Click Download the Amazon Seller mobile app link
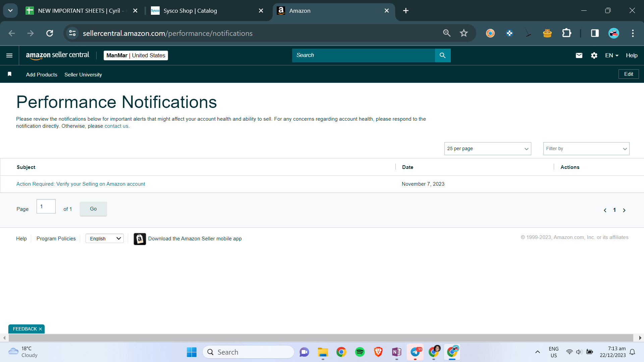This screenshot has height=362, width=644. 195,239
